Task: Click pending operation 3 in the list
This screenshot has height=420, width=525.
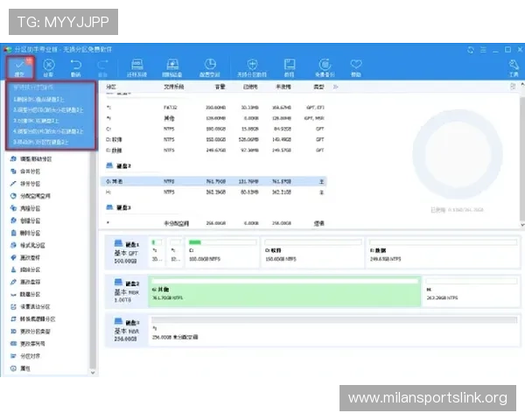Action: (x=36, y=121)
